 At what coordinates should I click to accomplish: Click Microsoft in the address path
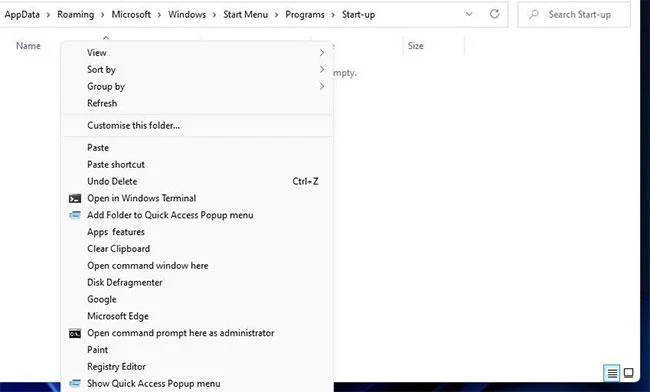[x=131, y=15]
